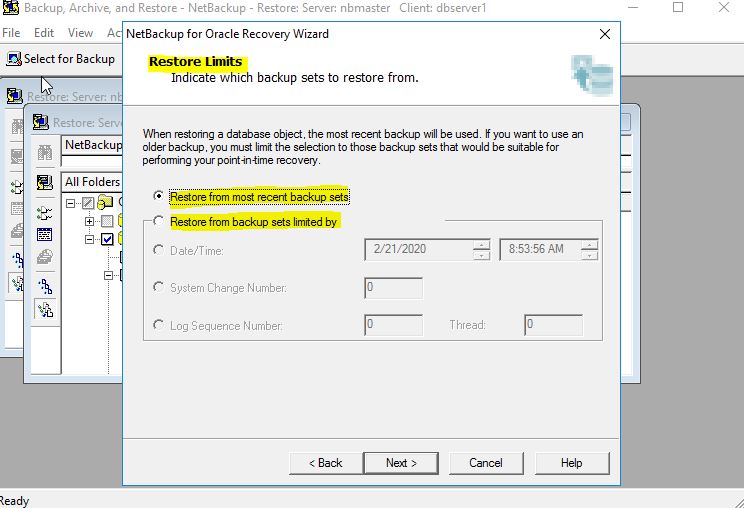Click the calendar grid icon in the Restore sidebar
Image resolution: width=744 pixels, height=508 pixels.
pos(45,235)
